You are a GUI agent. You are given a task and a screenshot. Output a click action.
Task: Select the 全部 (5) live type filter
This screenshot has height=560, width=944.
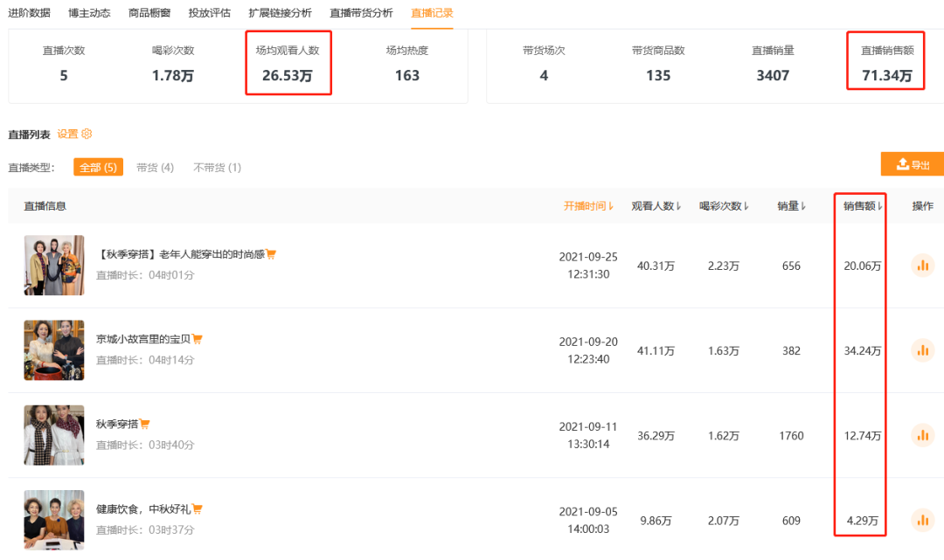coord(98,167)
